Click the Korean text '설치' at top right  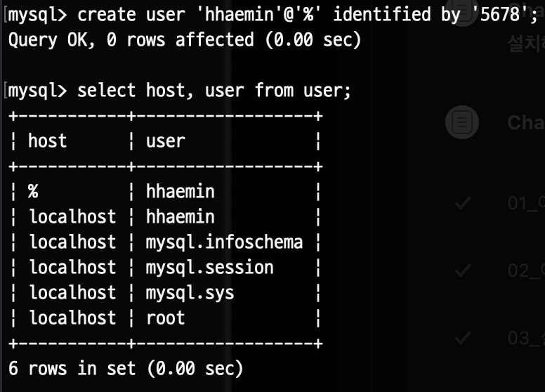tap(526, 44)
